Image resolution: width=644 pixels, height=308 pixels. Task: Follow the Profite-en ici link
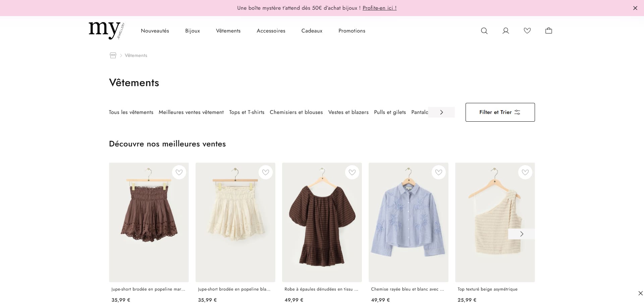click(x=379, y=8)
